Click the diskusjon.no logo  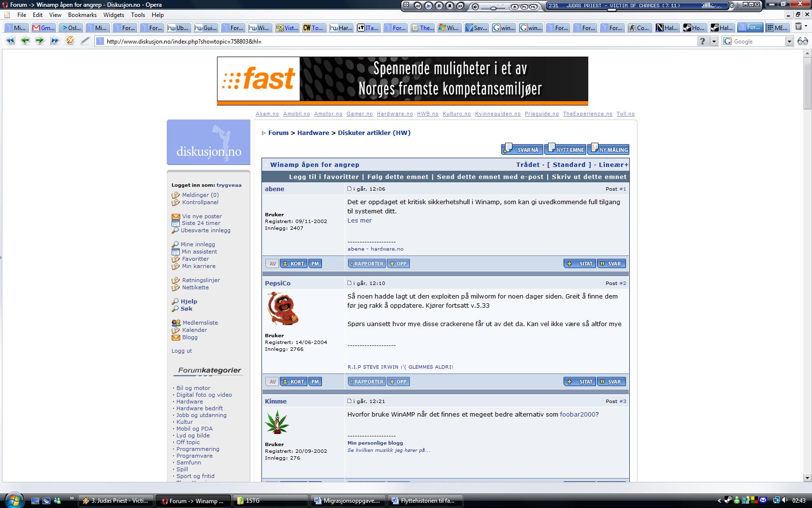(208, 142)
